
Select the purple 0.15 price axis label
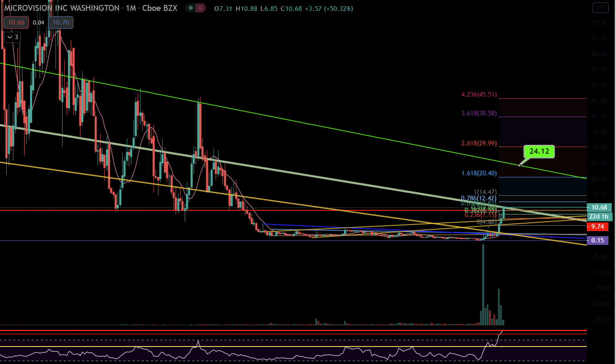pyautogui.click(x=597, y=240)
